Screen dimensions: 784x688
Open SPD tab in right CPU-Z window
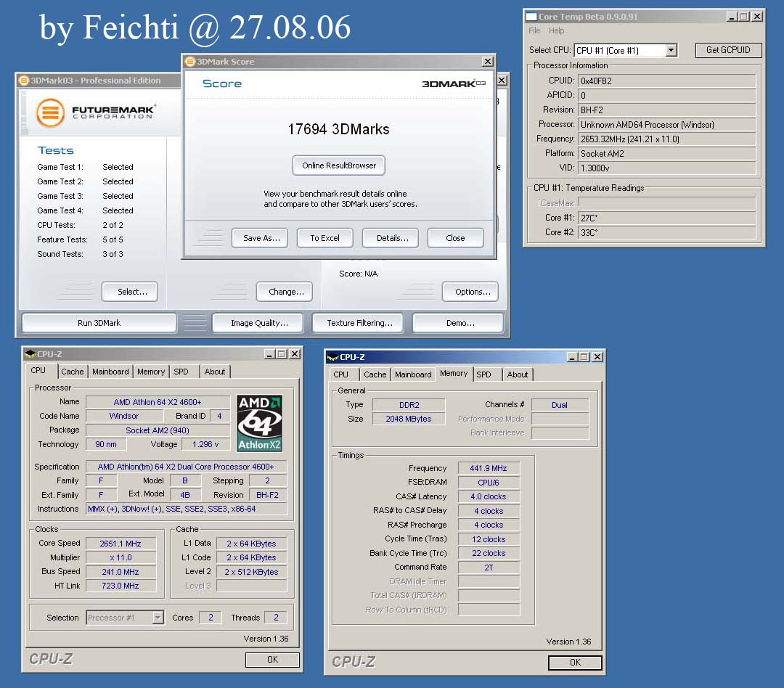point(483,374)
